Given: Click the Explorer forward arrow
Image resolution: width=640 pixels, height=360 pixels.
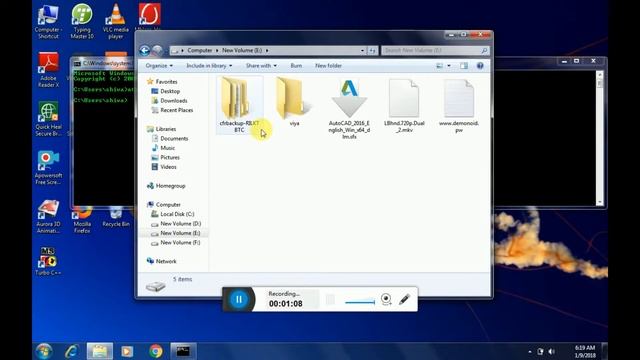Looking at the screenshot, I should [157, 50].
